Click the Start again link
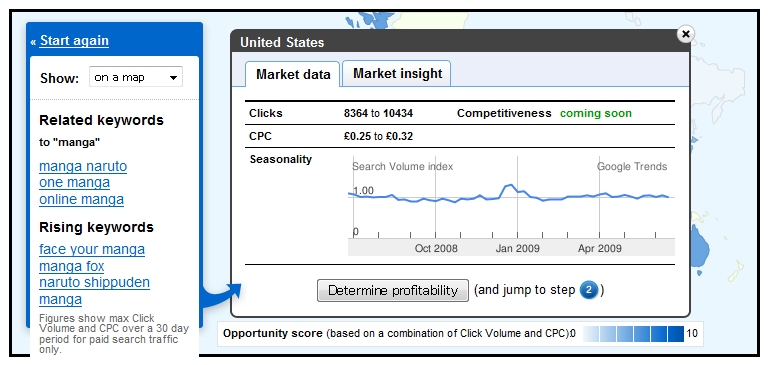 pyautogui.click(x=74, y=41)
